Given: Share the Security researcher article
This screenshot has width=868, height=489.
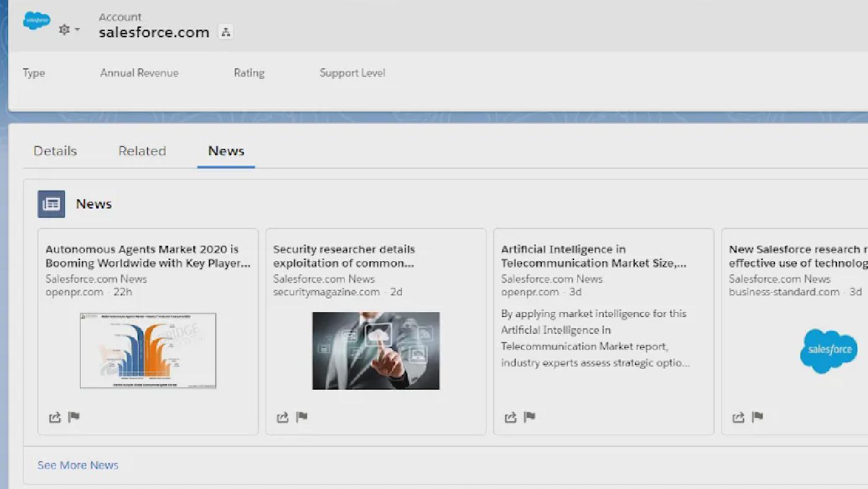Looking at the screenshot, I should (283, 417).
